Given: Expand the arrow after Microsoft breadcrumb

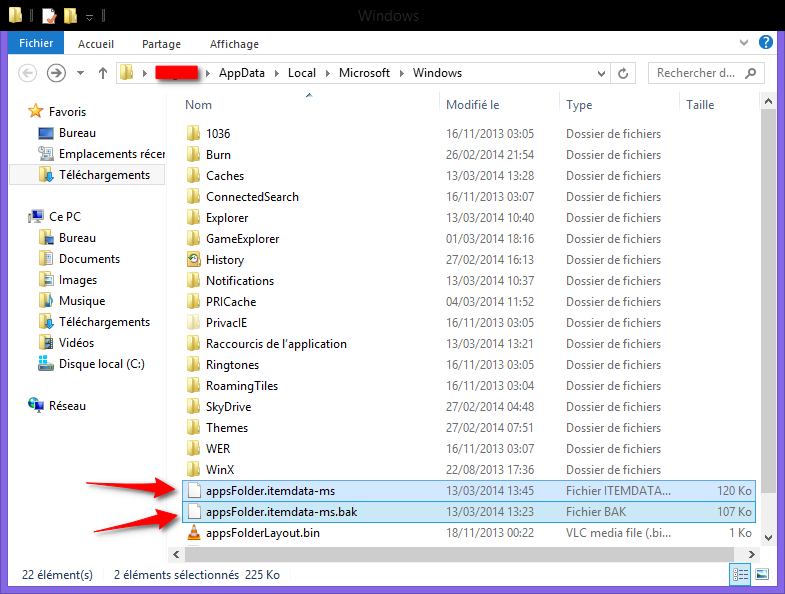Looking at the screenshot, I should point(402,74).
